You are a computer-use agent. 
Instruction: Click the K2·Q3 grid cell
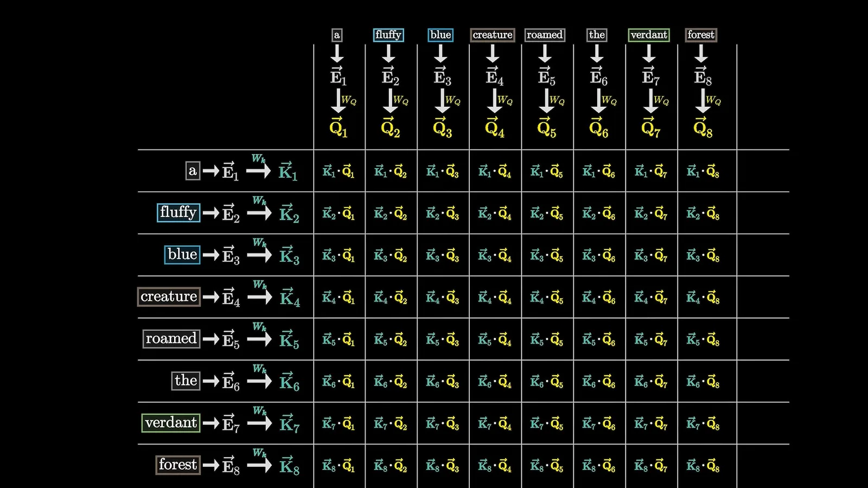pyautogui.click(x=442, y=214)
